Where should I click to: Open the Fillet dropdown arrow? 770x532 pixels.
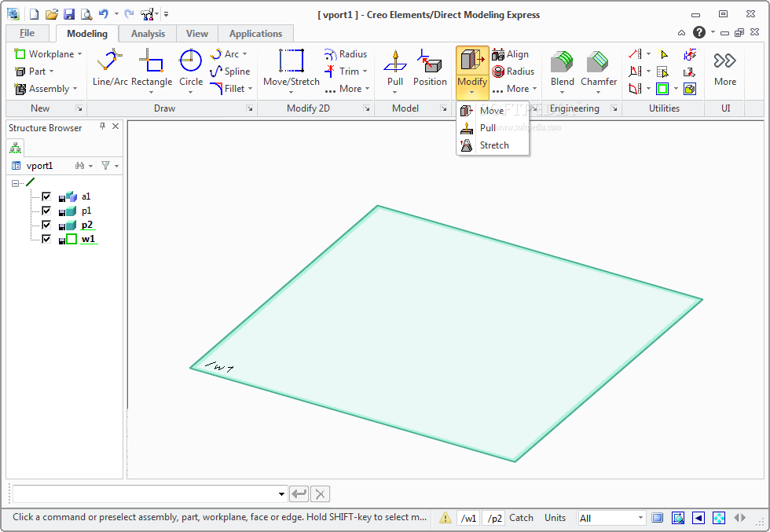click(251, 89)
